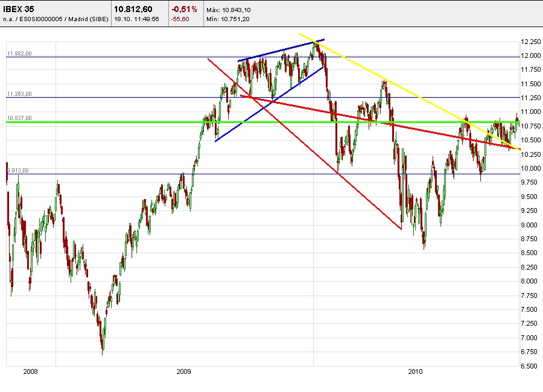Click the 7.500 price axis label
The width and height of the screenshot is (543, 392).
pyautogui.click(x=529, y=309)
